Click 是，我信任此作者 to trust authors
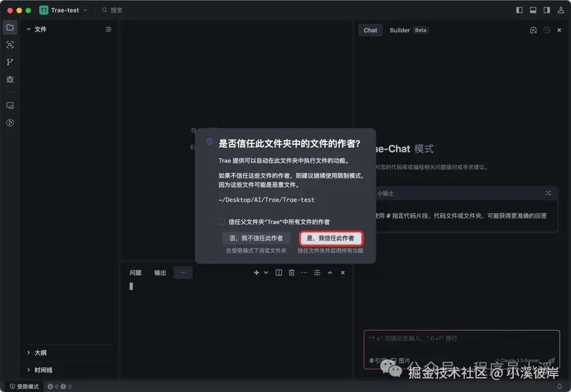 (x=331, y=238)
